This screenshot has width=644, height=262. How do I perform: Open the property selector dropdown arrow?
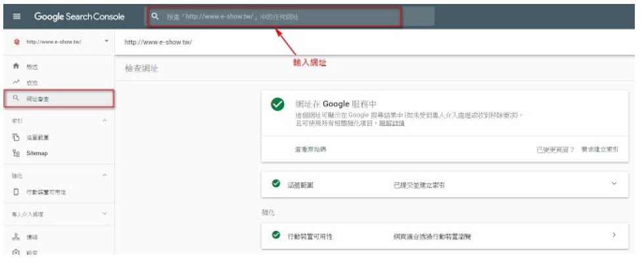106,41
